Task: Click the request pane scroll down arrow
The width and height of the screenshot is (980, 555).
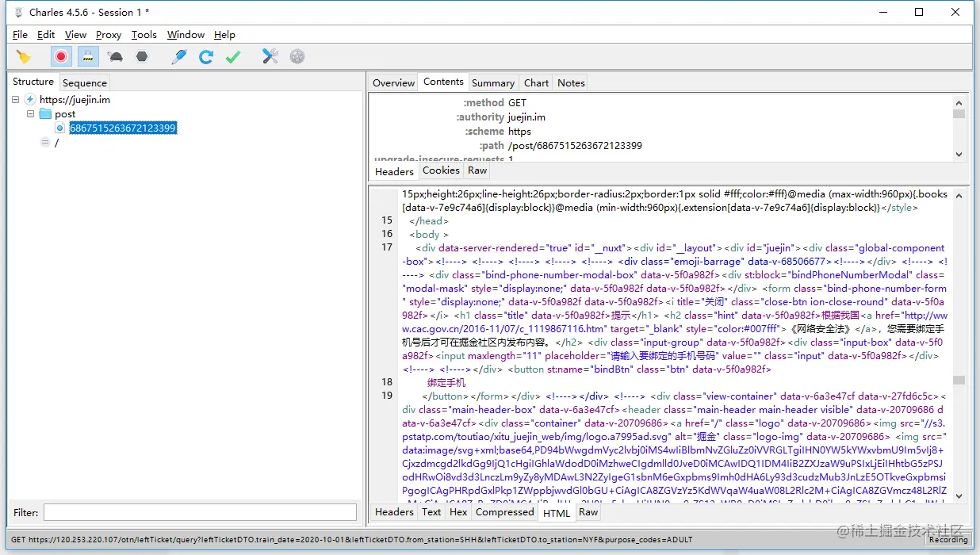Action: click(959, 155)
